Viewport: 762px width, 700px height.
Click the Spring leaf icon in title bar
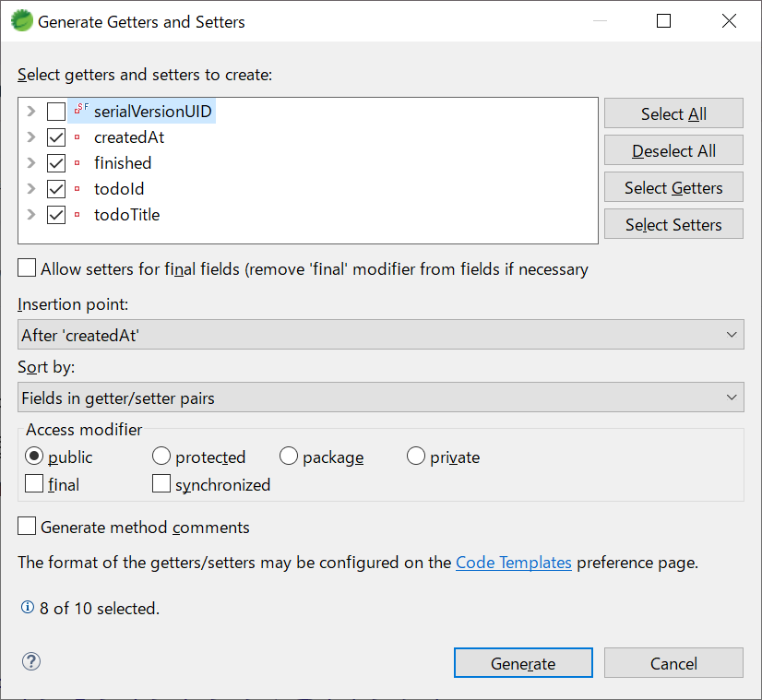20,21
